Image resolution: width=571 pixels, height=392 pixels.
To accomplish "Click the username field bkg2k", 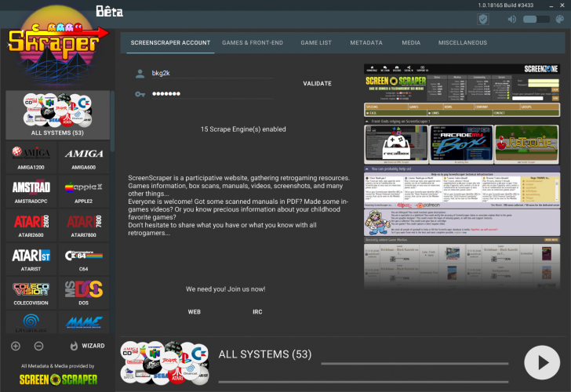I will pyautogui.click(x=213, y=73).
